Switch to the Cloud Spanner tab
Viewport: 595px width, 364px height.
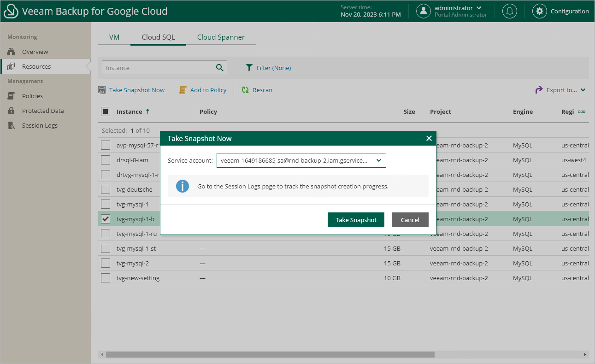click(x=221, y=37)
